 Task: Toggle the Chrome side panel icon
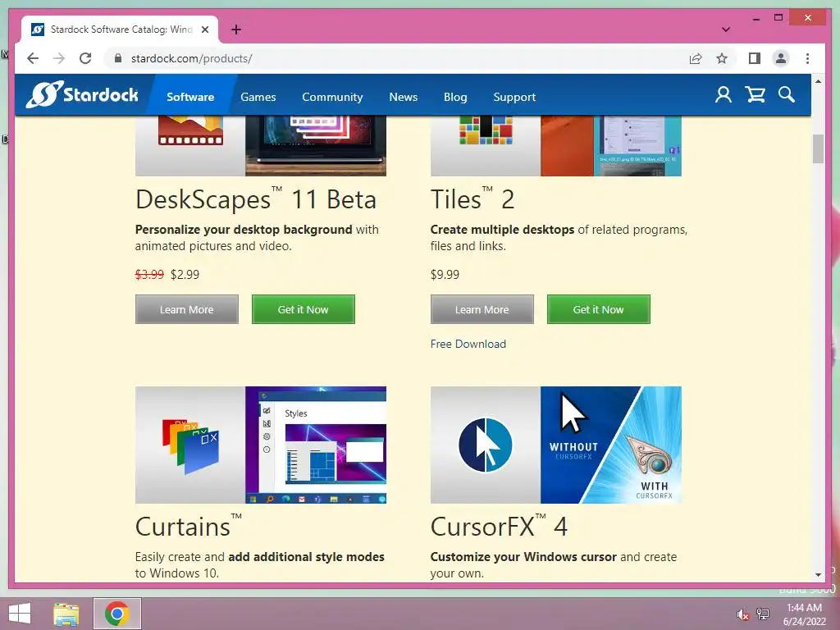coord(755,58)
